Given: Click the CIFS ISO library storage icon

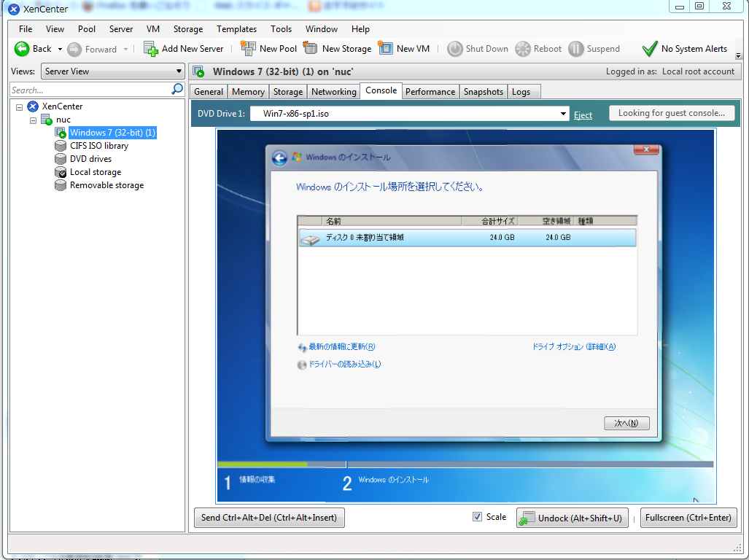Looking at the screenshot, I should click(61, 146).
